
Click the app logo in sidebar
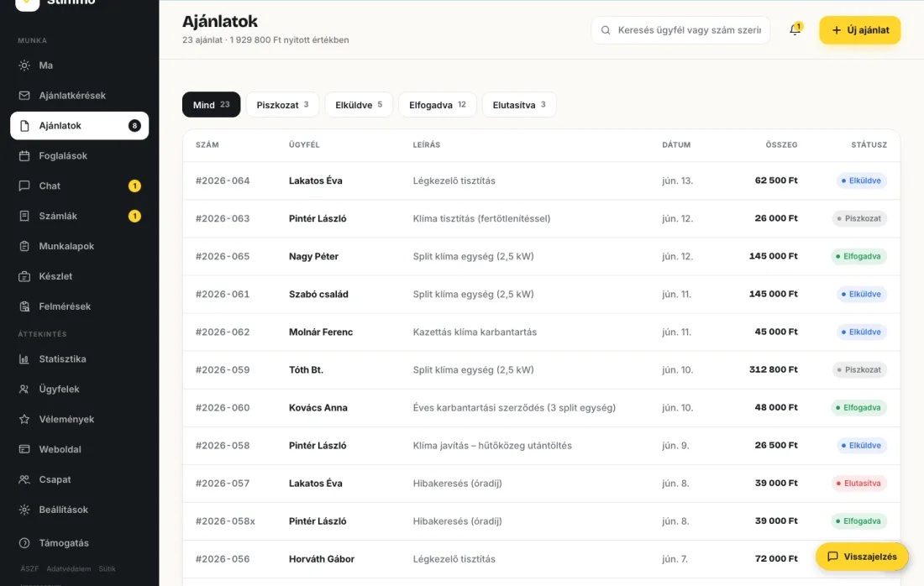coord(27,3)
